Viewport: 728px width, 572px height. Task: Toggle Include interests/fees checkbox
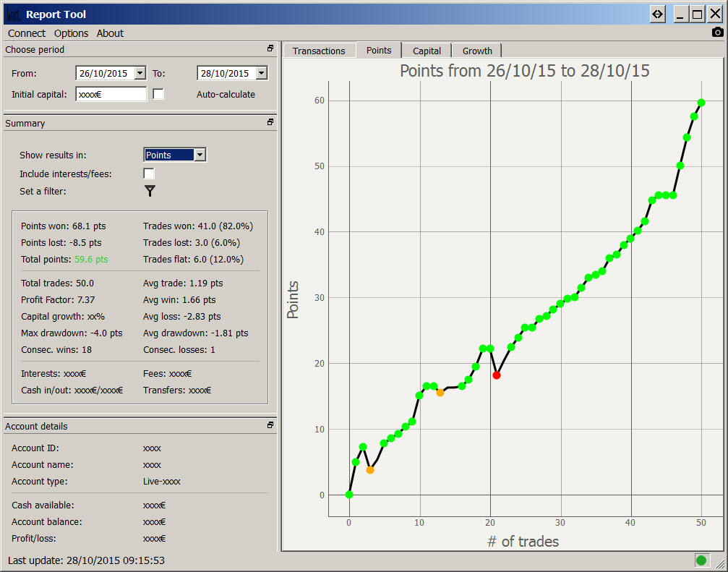149,174
